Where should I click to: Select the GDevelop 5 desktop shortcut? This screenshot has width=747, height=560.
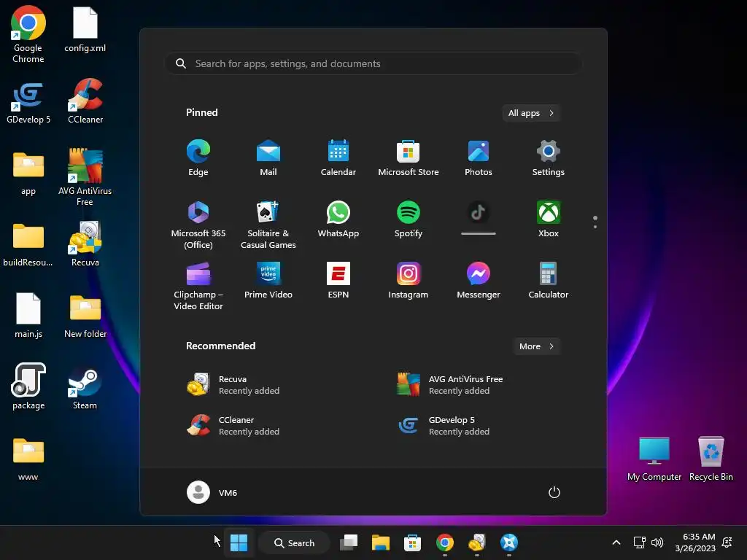tap(28, 102)
